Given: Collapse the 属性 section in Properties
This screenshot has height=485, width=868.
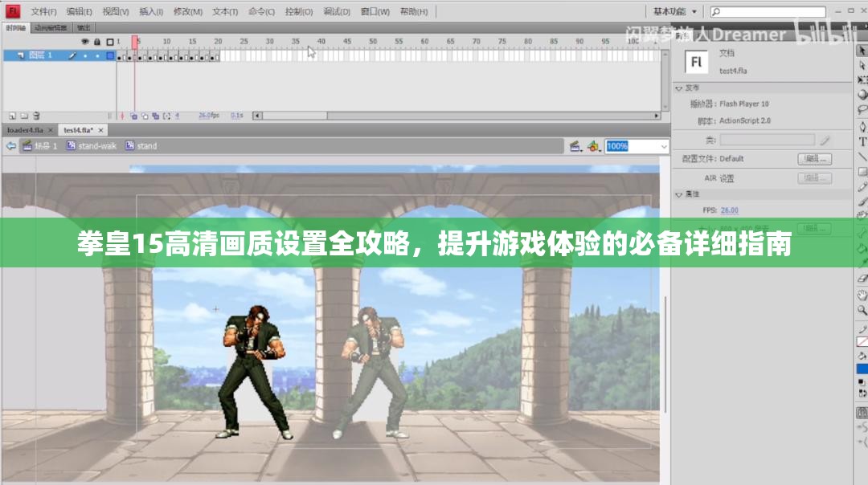Looking at the screenshot, I should click(679, 195).
